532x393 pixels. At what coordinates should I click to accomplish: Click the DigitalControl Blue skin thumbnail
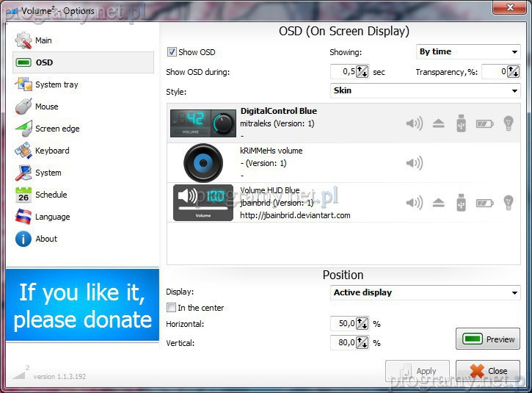click(x=201, y=123)
